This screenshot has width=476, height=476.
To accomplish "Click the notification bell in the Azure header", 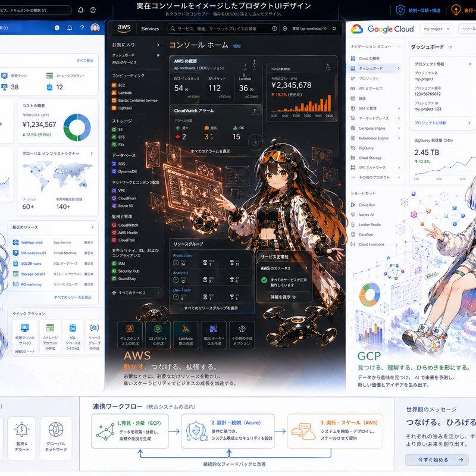I will [70, 27].
